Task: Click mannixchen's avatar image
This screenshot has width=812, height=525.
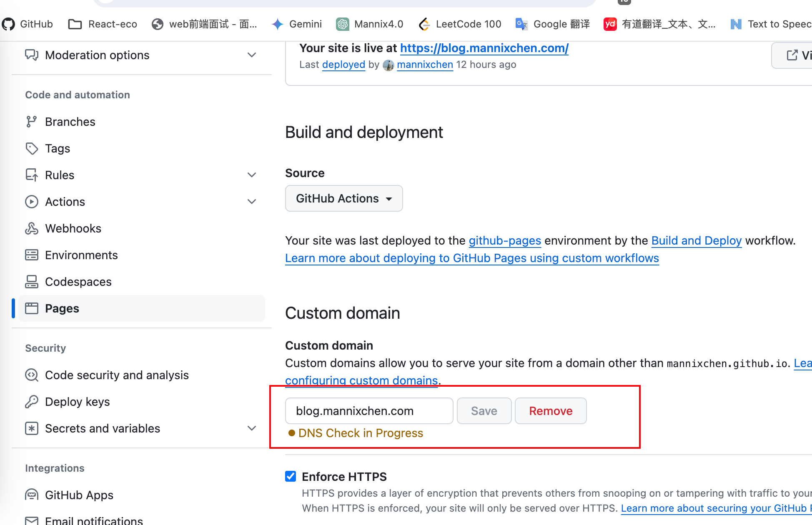Action: (x=388, y=65)
